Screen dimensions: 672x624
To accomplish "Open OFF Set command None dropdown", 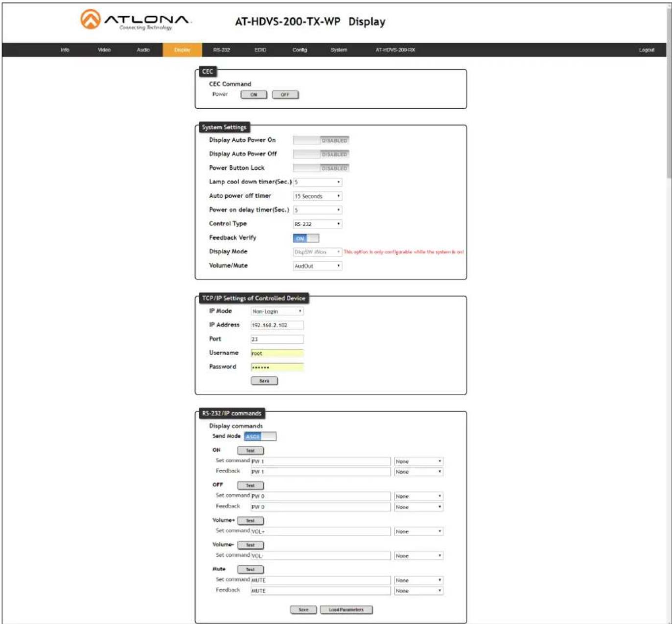I will click(x=418, y=496).
